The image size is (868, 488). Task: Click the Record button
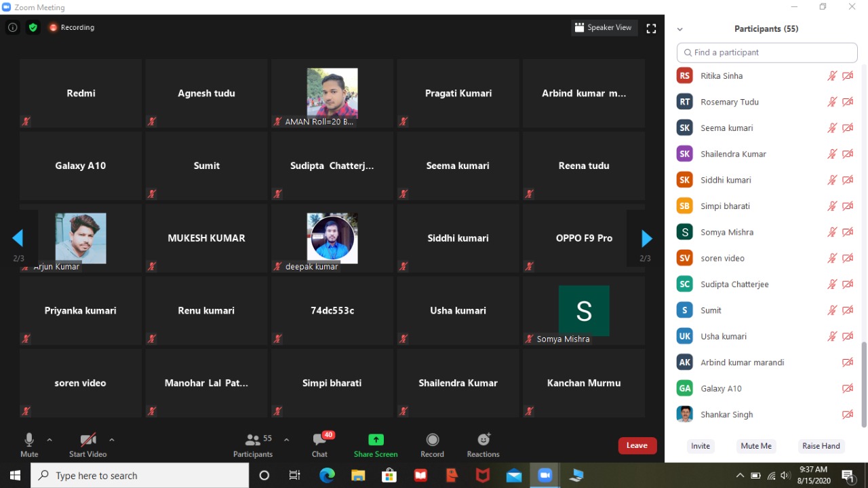click(432, 445)
